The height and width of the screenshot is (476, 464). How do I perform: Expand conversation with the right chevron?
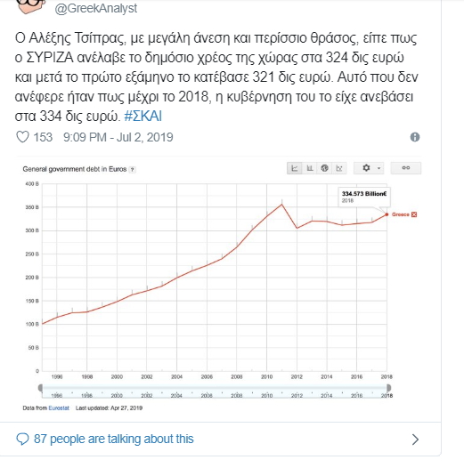coord(415,440)
